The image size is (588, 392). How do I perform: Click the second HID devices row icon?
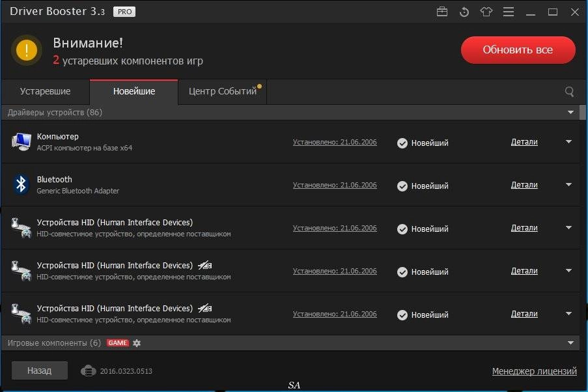21,270
